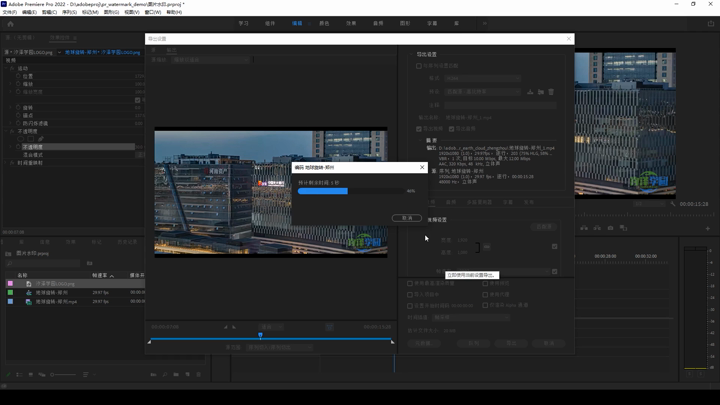The width and height of the screenshot is (720, 405).
Task: Click the Home icon in the workspace bar
Action: click(x=10, y=23)
